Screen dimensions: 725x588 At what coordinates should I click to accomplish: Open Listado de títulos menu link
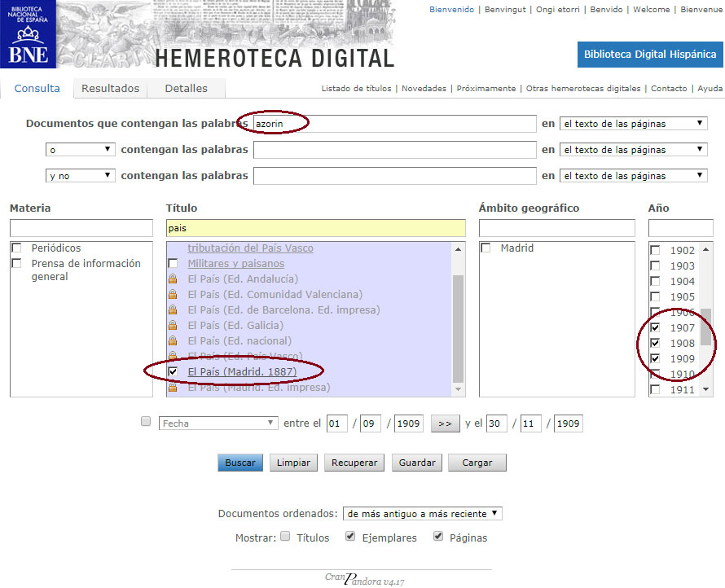[x=356, y=88]
